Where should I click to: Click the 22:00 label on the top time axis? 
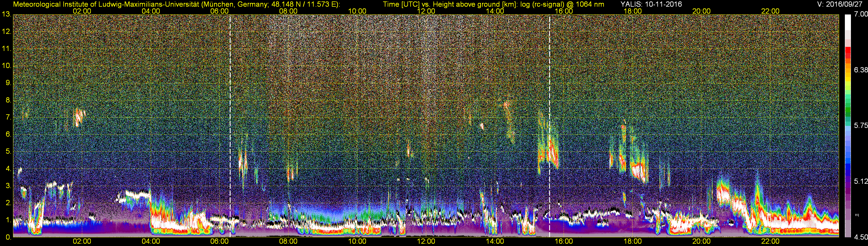[x=770, y=11]
